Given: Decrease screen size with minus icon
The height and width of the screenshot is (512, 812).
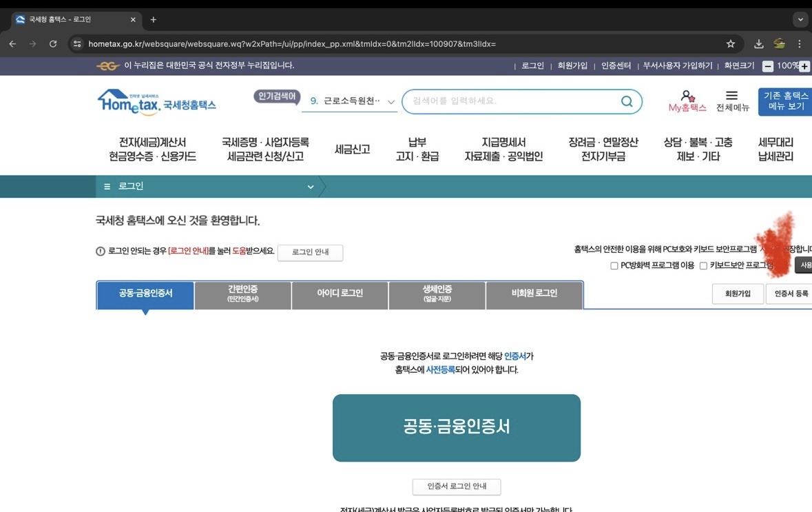Looking at the screenshot, I should (768, 66).
